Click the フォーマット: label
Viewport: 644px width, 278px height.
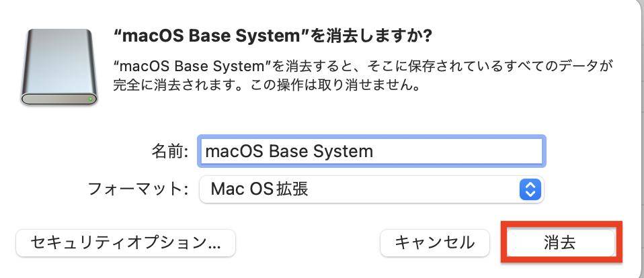138,189
